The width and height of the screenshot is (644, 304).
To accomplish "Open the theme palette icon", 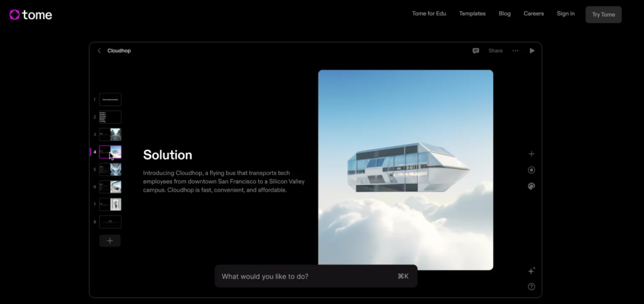I will click(531, 186).
